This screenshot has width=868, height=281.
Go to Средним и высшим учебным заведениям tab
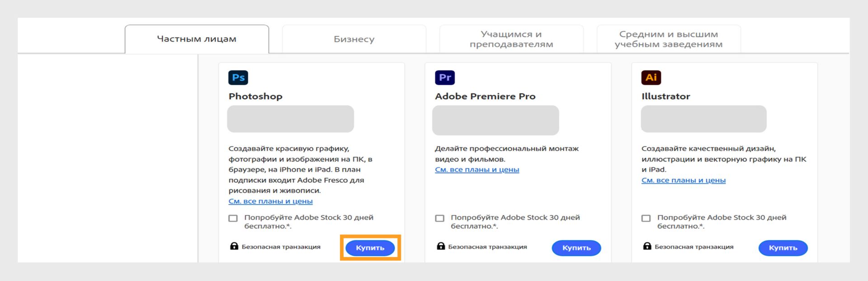[669, 39]
